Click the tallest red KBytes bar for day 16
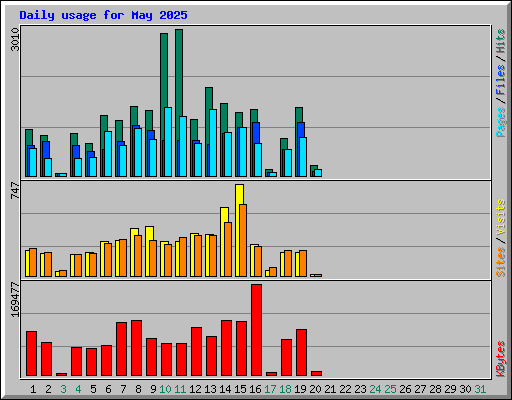Viewport: 512px width, 400px height. (x=257, y=330)
